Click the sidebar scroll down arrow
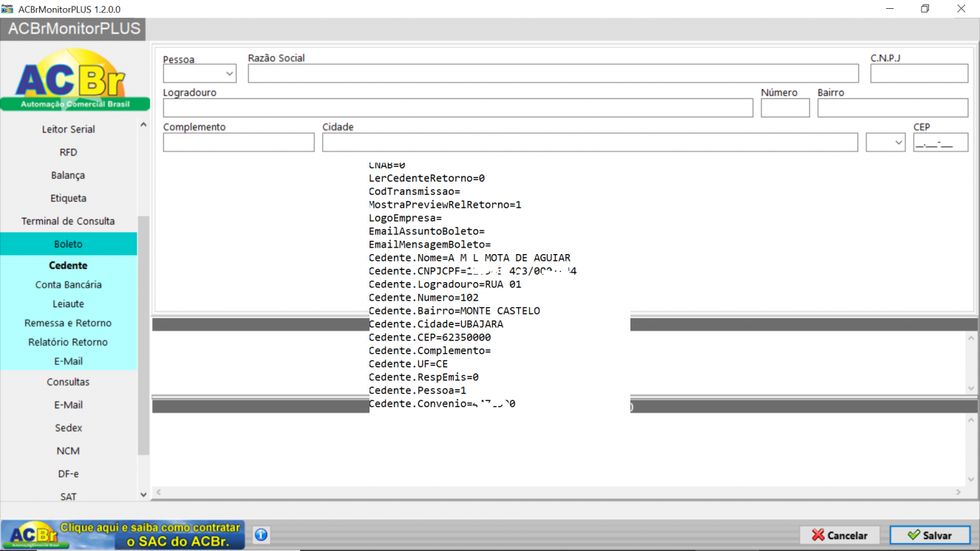This screenshot has height=551, width=980. tap(143, 495)
